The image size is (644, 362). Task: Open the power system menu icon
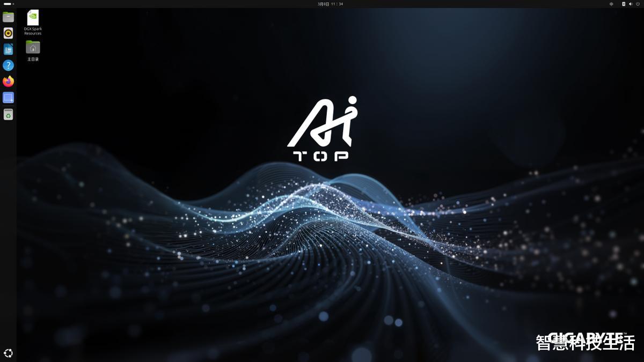[x=638, y=4]
